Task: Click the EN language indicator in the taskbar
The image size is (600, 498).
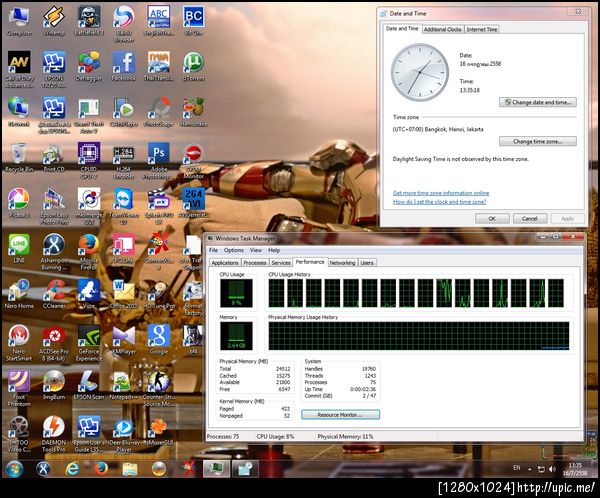Action: [517, 468]
